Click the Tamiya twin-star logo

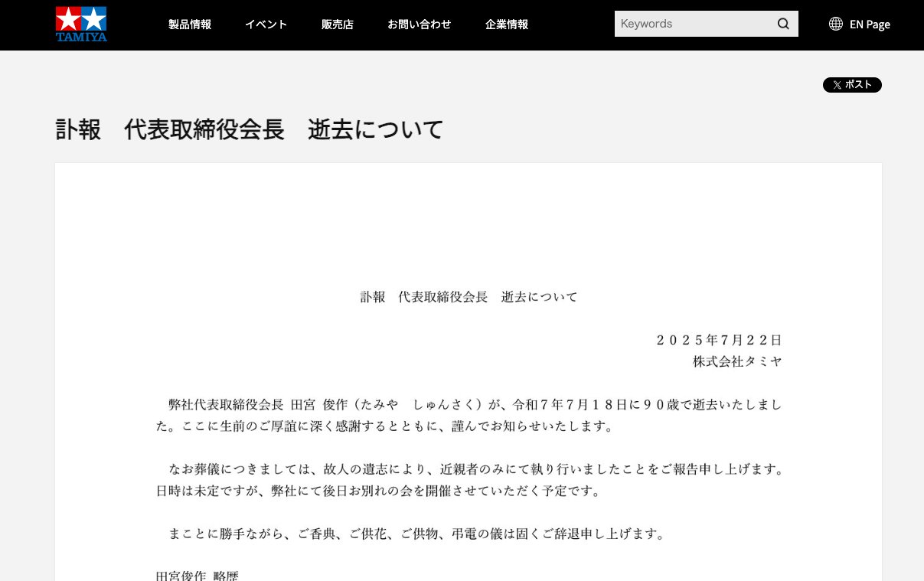coord(81,24)
